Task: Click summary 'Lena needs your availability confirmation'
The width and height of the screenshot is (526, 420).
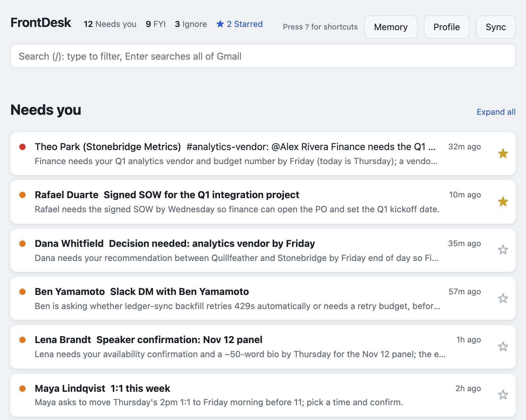Action: click(240, 354)
